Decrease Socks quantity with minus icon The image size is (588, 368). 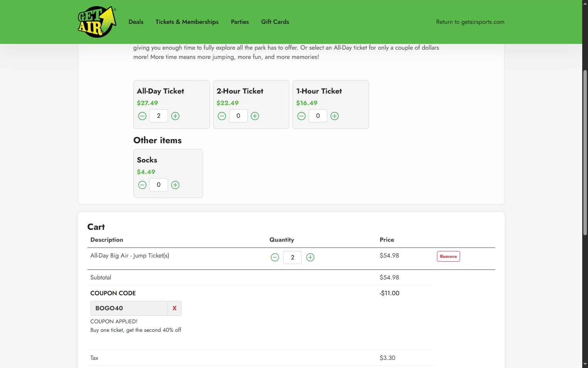[x=142, y=185]
